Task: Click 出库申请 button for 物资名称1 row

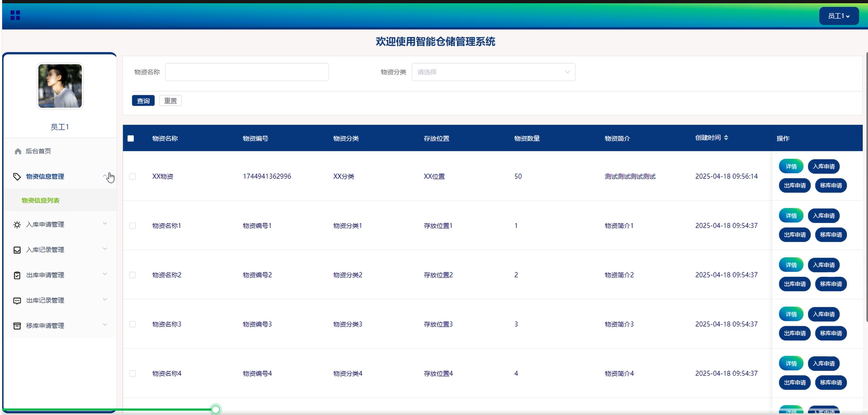Action: pyautogui.click(x=795, y=235)
